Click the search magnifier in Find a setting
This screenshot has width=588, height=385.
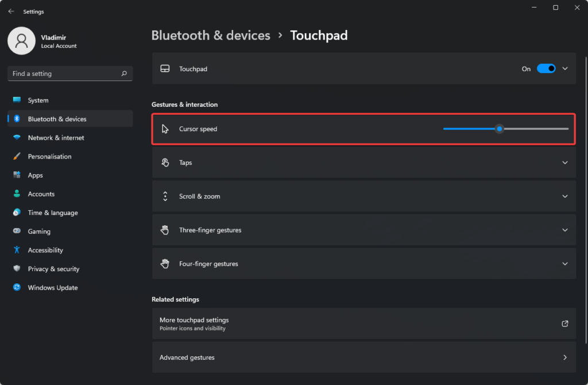tap(123, 74)
